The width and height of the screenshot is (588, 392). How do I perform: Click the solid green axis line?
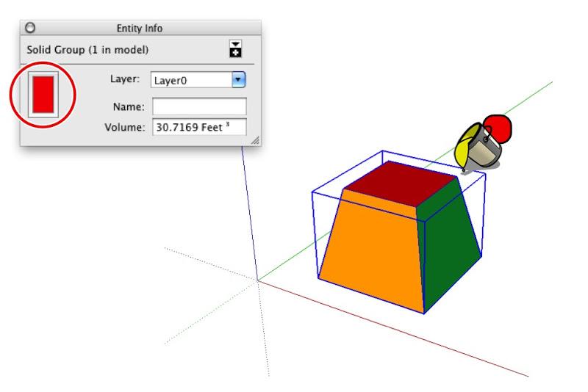coord(525,98)
